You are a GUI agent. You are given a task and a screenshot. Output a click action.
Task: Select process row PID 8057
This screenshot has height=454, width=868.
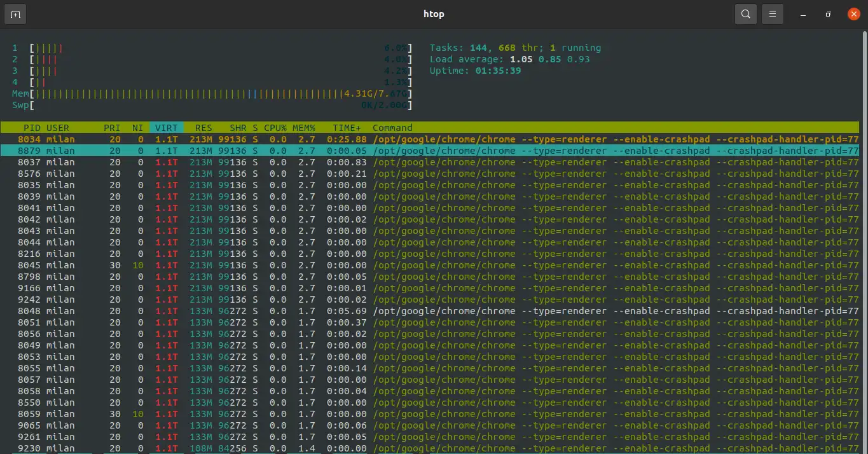click(430, 380)
